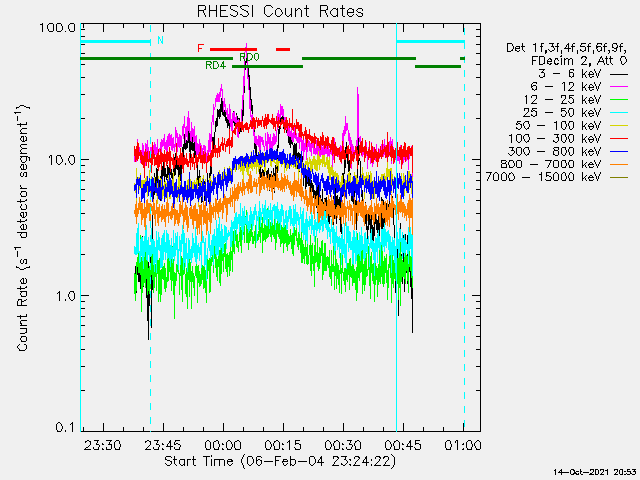Click the RHESSI Count Rates title
This screenshot has height=480, width=640.
pos(280,11)
